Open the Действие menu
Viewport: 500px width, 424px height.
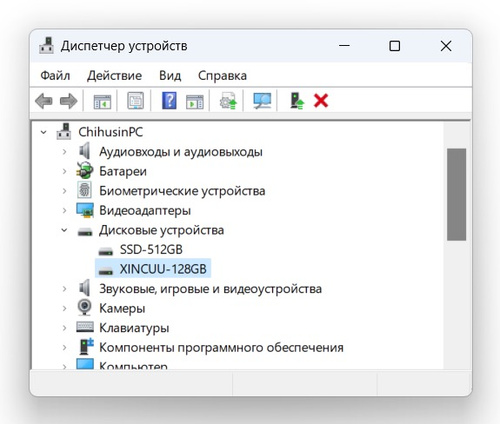(x=114, y=76)
